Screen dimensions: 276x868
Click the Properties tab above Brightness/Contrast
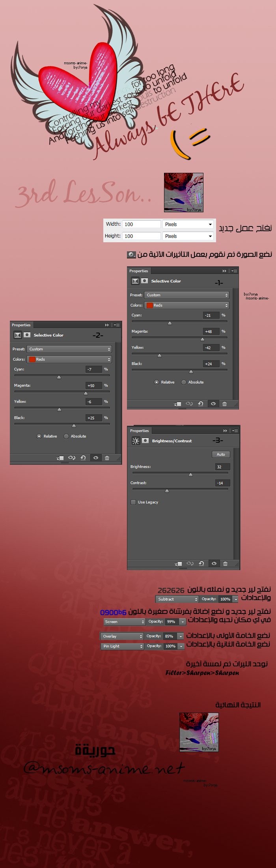point(140,431)
